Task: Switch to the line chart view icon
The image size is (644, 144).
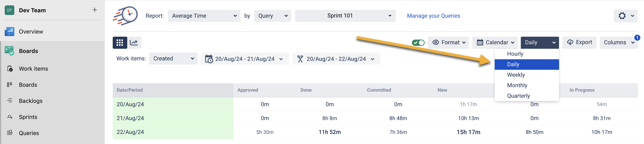Action: 134,42
